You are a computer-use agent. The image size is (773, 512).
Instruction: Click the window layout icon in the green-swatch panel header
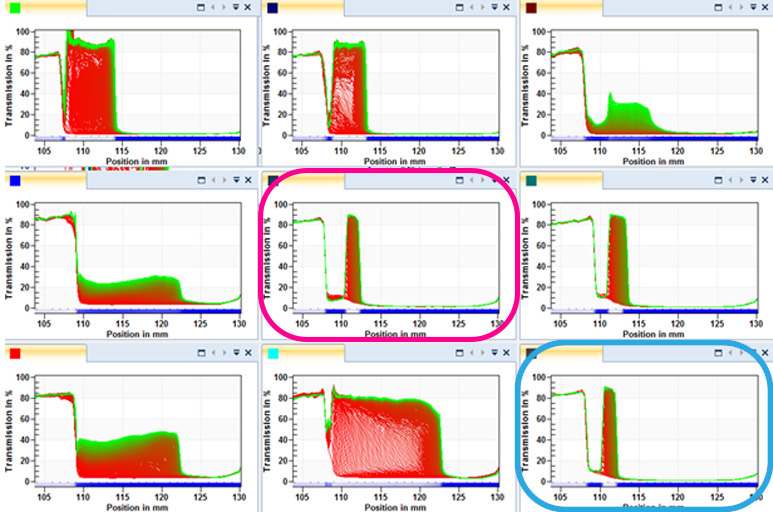click(x=201, y=7)
